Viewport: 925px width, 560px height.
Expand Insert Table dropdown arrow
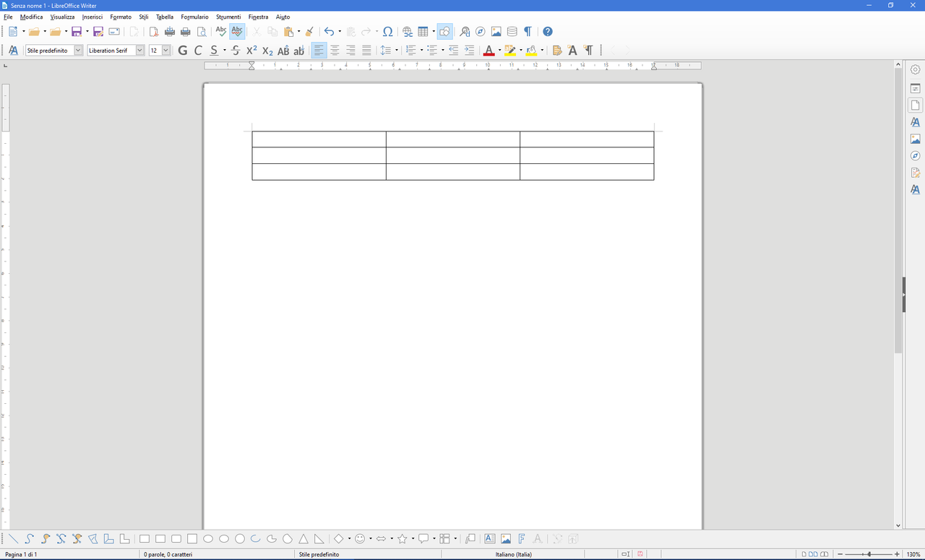pyautogui.click(x=434, y=32)
